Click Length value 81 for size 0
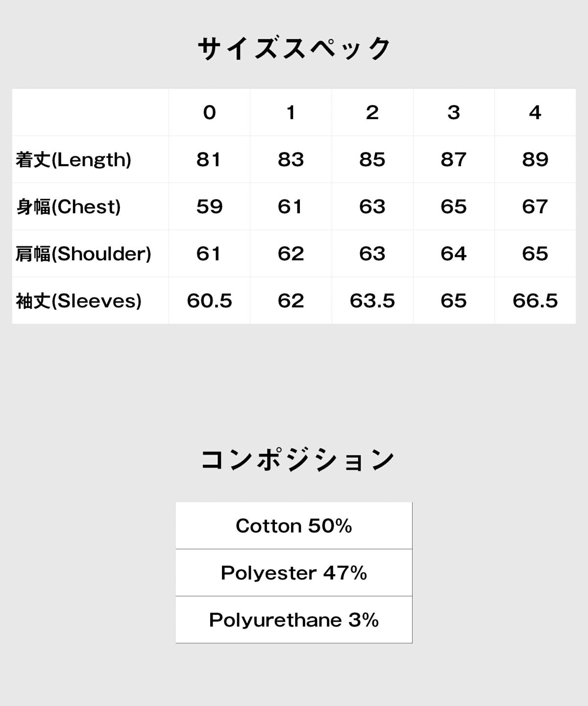 tap(209, 159)
